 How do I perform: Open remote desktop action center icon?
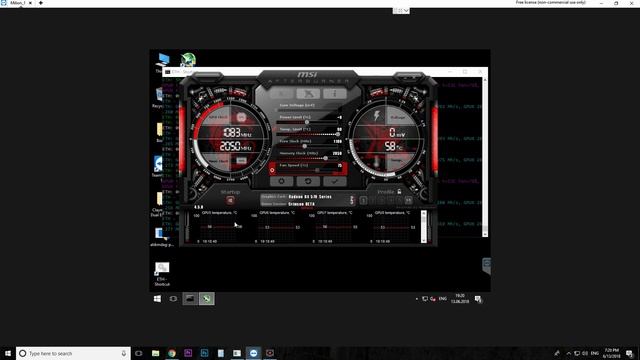478,300
